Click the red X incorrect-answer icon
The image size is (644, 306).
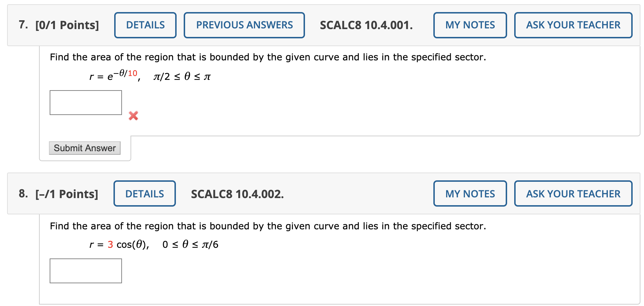coord(133,115)
